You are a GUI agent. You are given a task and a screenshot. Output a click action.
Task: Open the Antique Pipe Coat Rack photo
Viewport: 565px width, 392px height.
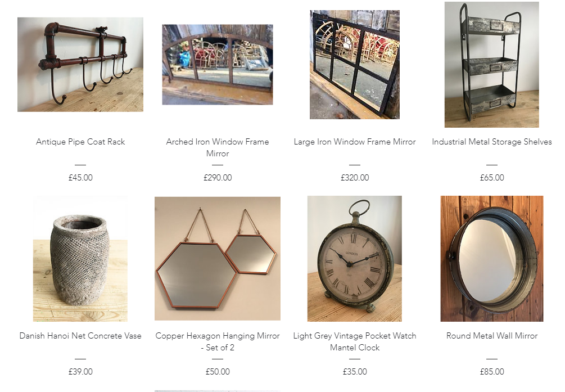tap(80, 65)
